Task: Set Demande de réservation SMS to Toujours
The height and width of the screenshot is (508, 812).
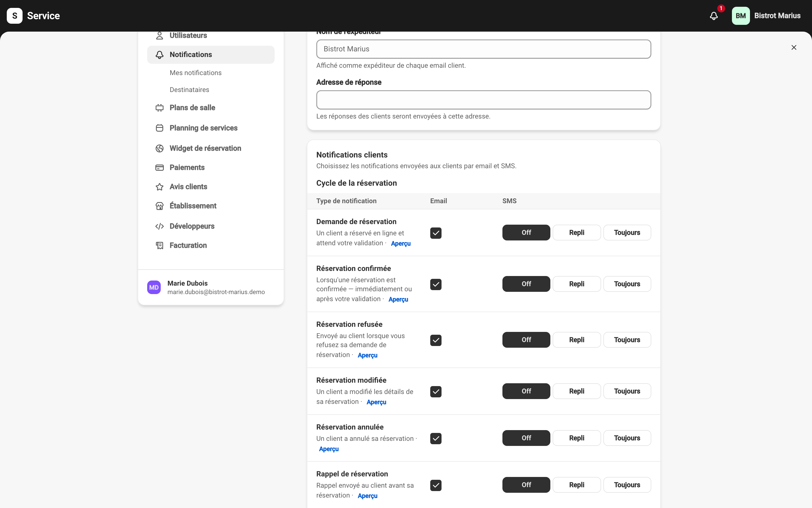Action: [x=627, y=233]
